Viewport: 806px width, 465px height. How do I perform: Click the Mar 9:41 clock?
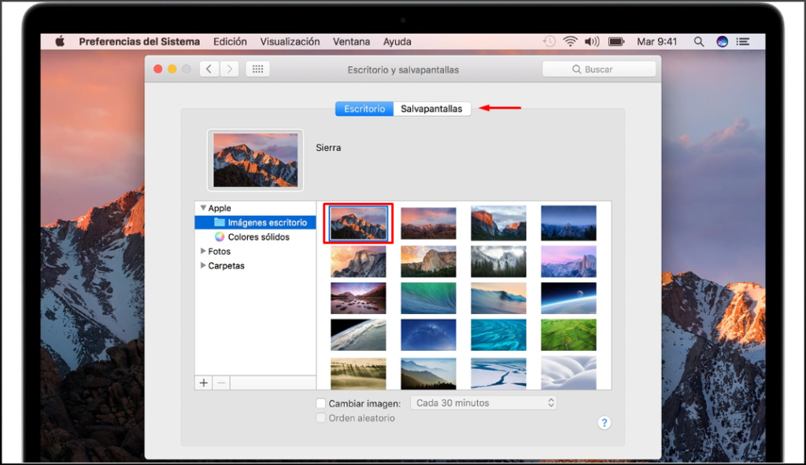[657, 42]
